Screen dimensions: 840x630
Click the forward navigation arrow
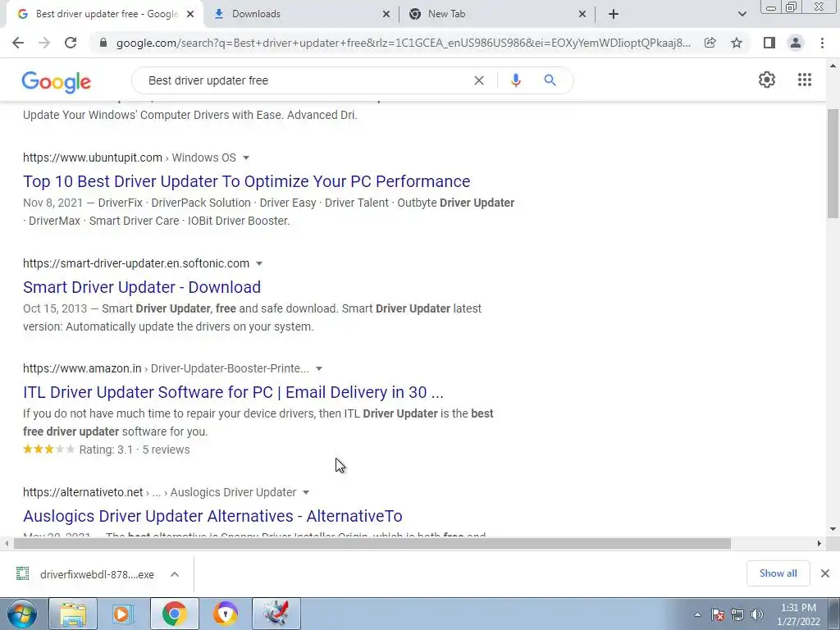point(44,43)
